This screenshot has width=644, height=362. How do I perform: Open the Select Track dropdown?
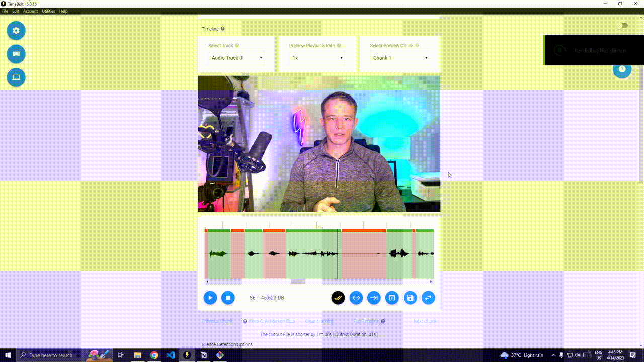[x=236, y=58]
